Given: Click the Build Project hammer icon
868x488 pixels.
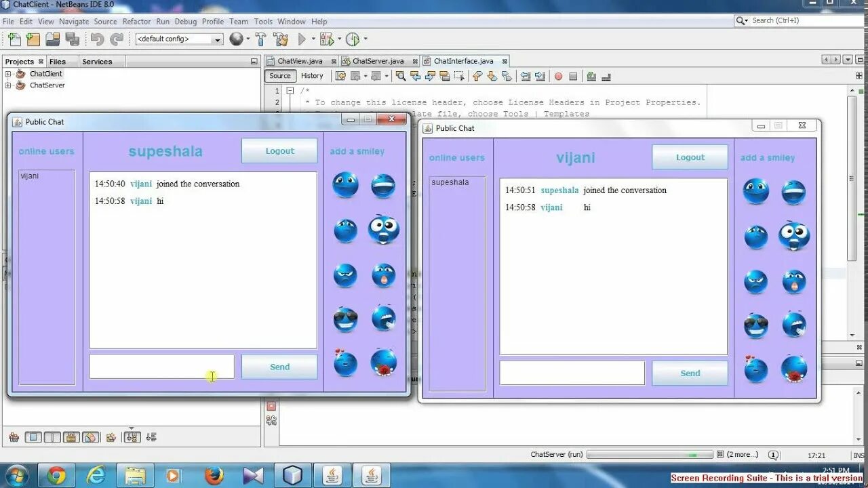Looking at the screenshot, I should pyautogui.click(x=261, y=39).
